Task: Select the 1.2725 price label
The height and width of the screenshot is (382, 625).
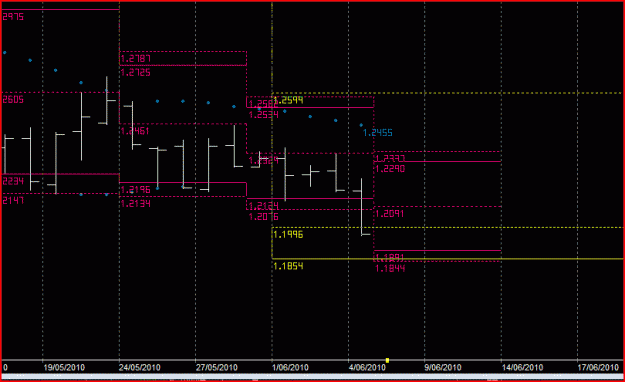Action: [x=136, y=73]
